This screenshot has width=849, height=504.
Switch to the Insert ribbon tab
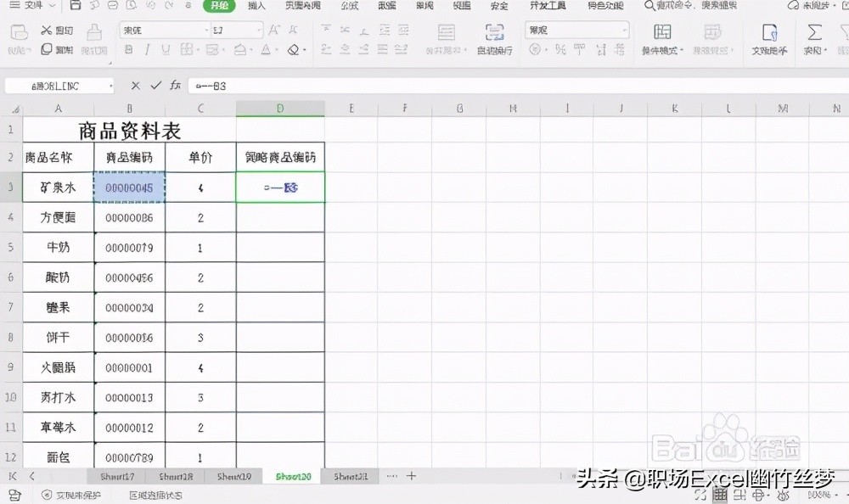tap(256, 5)
